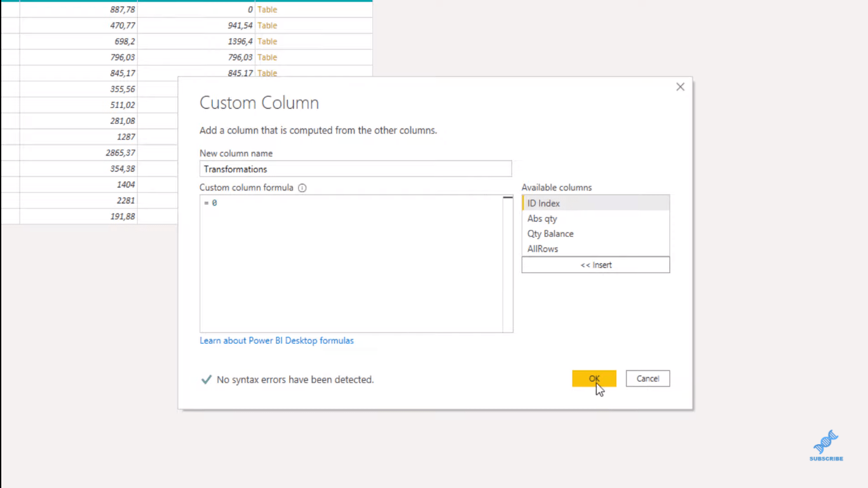Click the cell with 281,08
This screenshot has height=488, width=868.
click(79, 121)
